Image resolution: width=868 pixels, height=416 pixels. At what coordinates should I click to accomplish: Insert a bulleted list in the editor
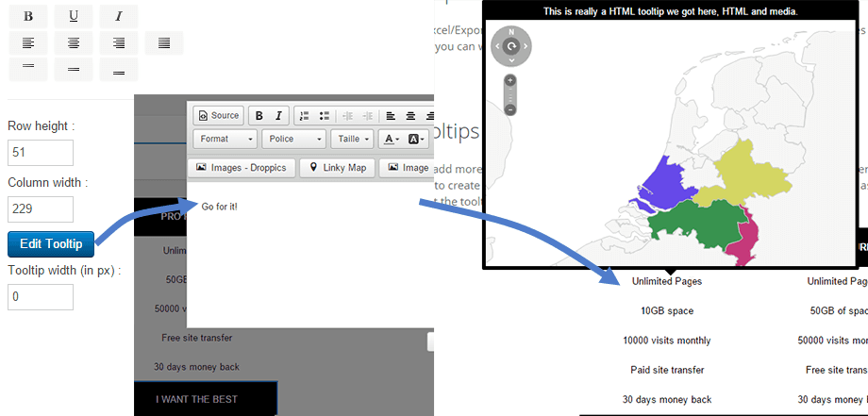(x=325, y=116)
